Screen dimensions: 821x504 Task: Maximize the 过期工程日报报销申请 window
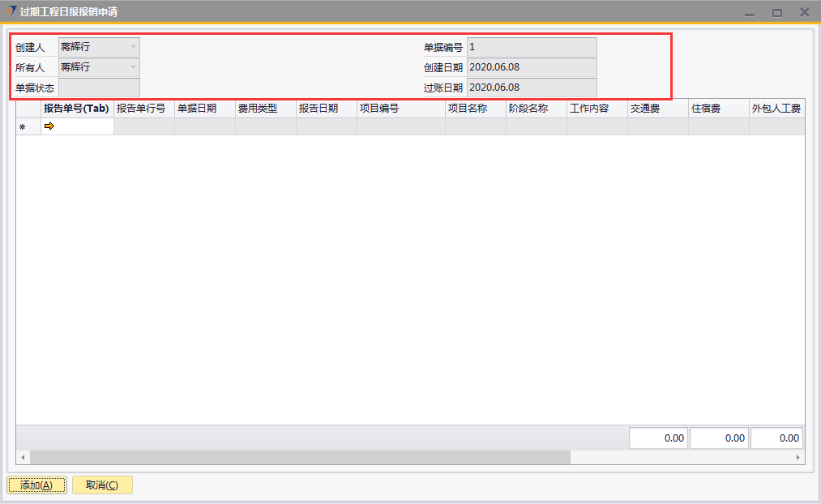coord(776,13)
